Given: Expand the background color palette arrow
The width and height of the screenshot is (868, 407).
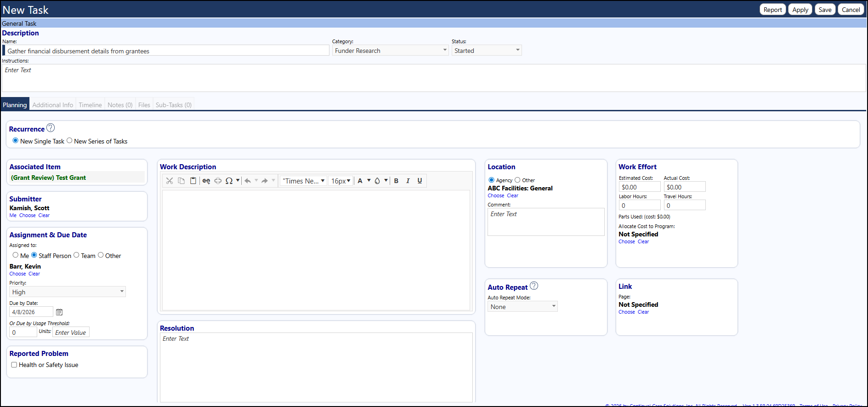Looking at the screenshot, I should (386, 181).
